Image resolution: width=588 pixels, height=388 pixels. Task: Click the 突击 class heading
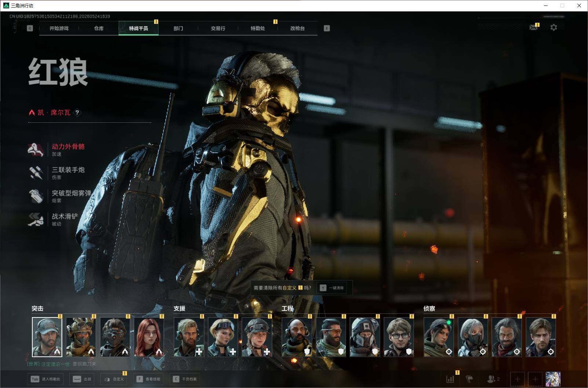[37, 309]
